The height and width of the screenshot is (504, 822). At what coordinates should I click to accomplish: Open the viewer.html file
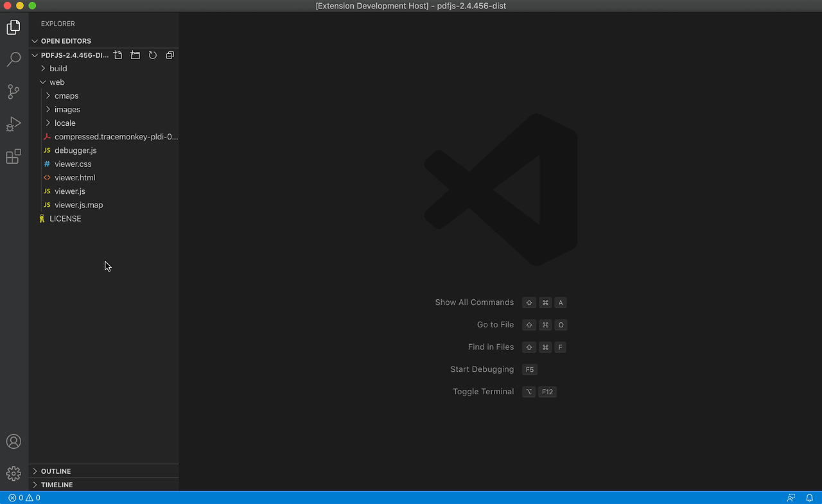click(103, 177)
